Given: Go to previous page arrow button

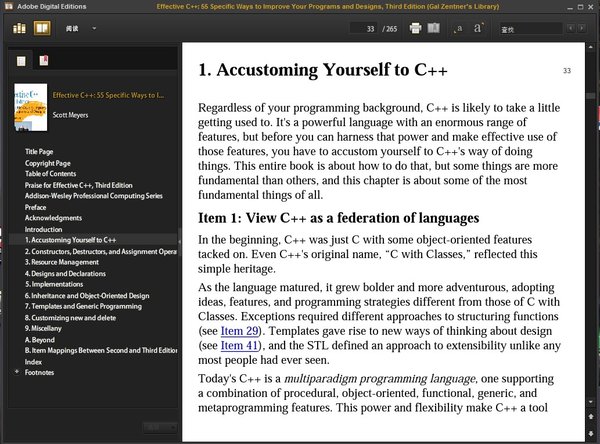Looking at the screenshot, I should [590, 416].
